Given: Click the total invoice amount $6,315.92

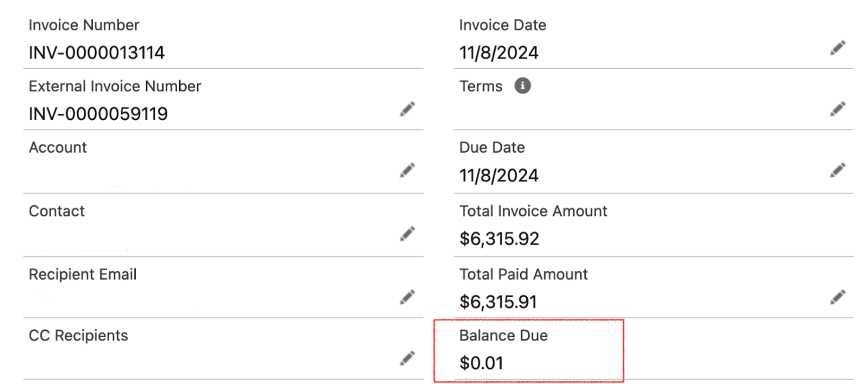Looking at the screenshot, I should coord(499,238).
